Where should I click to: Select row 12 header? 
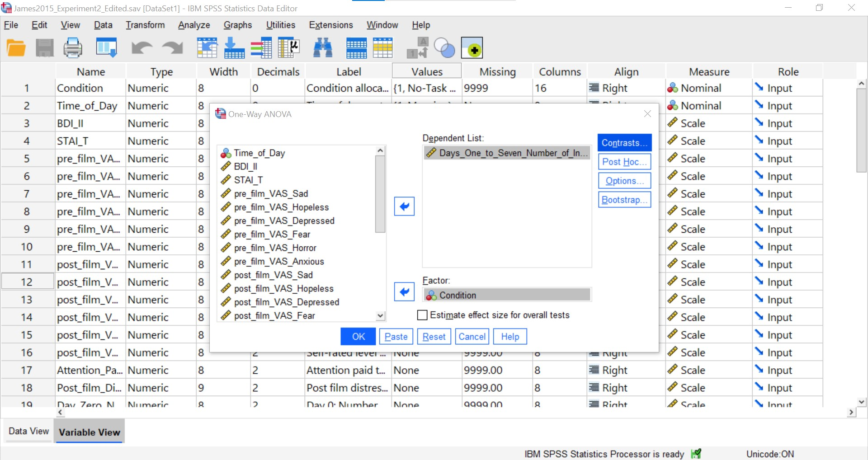tap(27, 282)
